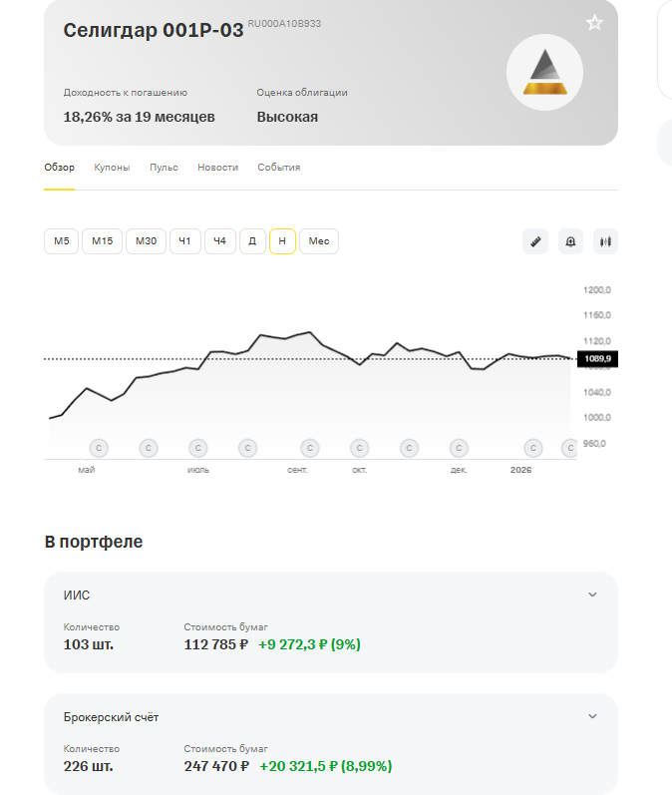Screen dimensions: 672x795
Task: Choose the Мес timeframe button
Action: [319, 241]
